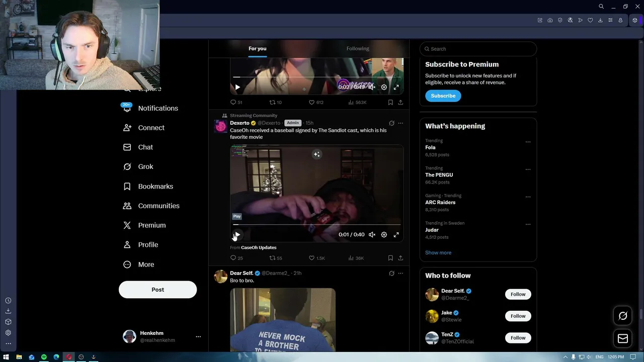Viewport: 644px width, 362px height.
Task: Open History clock icon in browser sidebar
Action: tap(8, 301)
